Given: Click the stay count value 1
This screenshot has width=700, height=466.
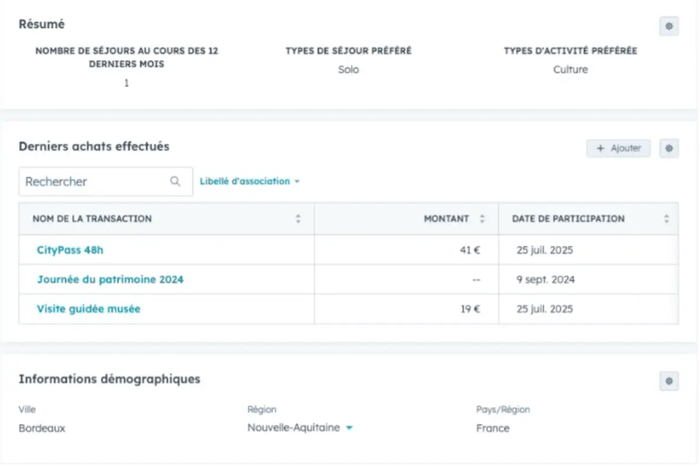Looking at the screenshot, I should [126, 83].
